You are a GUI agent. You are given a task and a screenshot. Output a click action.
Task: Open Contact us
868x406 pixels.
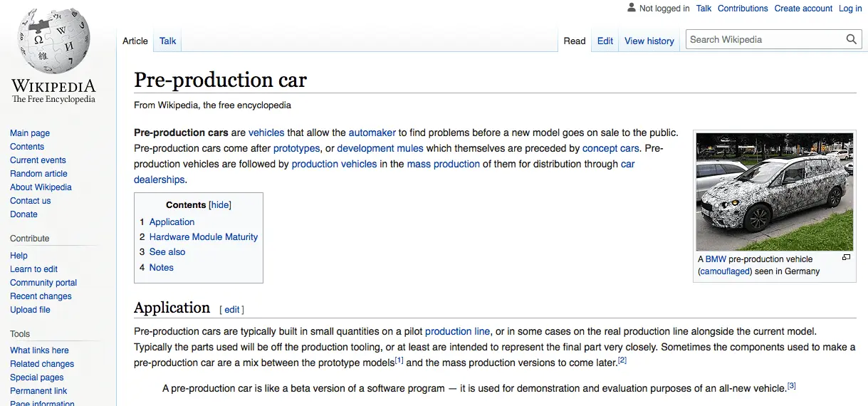point(31,201)
